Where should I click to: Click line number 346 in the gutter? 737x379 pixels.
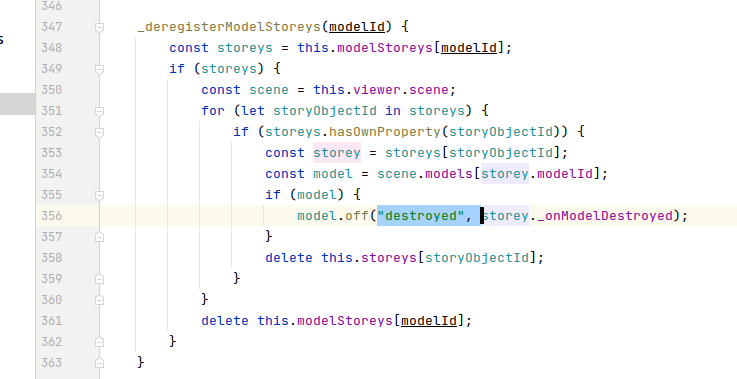51,6
